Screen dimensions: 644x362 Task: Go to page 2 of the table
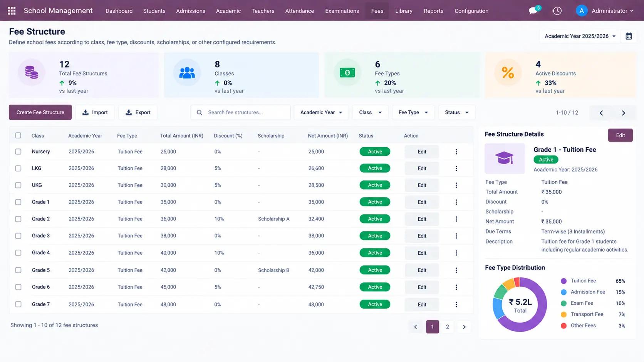click(447, 327)
